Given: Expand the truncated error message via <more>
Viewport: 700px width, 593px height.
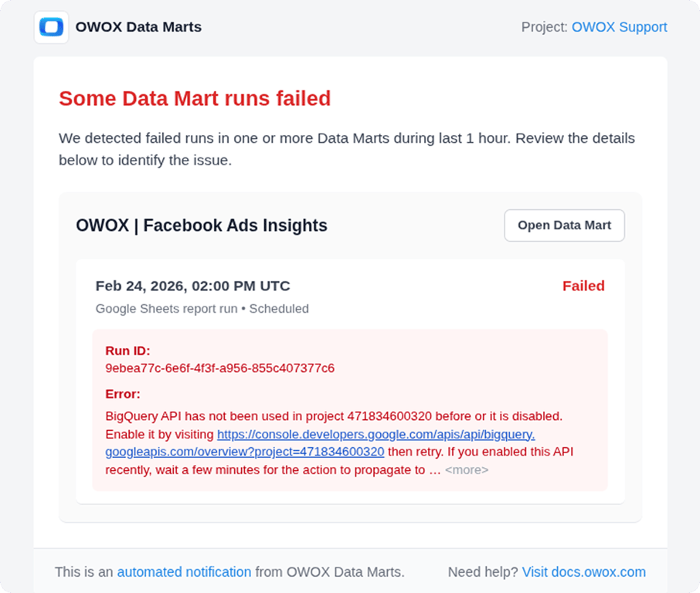Looking at the screenshot, I should (x=469, y=469).
